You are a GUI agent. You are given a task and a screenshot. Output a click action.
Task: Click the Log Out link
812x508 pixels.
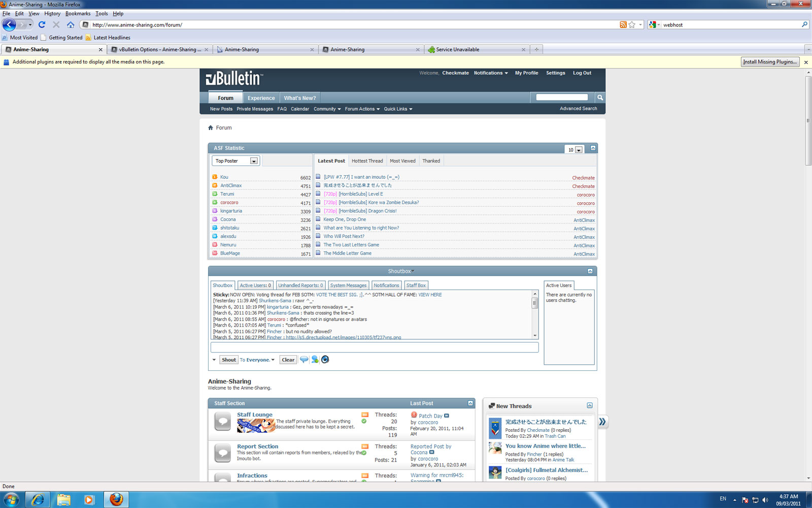point(582,73)
